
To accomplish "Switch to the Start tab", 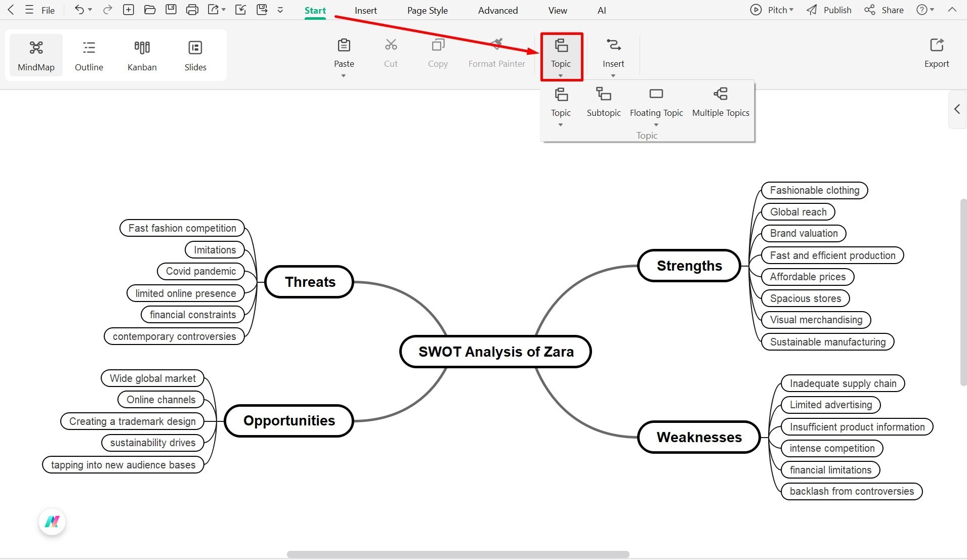I will coord(315,10).
